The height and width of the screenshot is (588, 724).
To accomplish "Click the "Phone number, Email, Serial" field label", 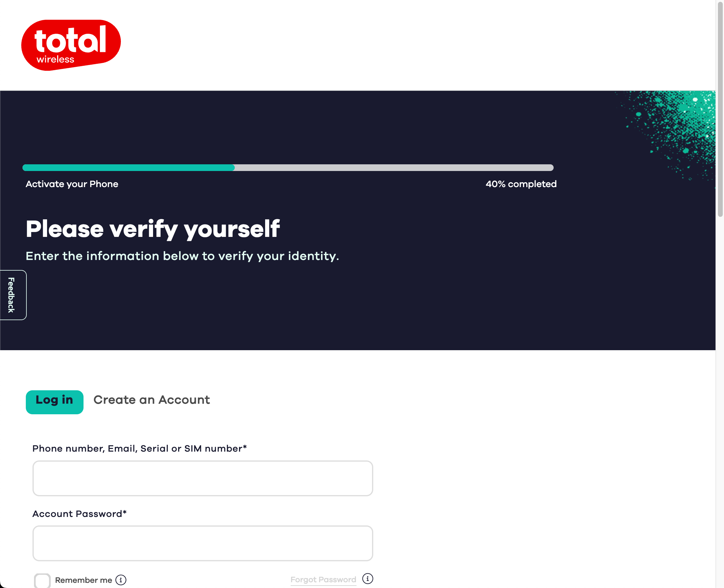I will pos(139,449).
